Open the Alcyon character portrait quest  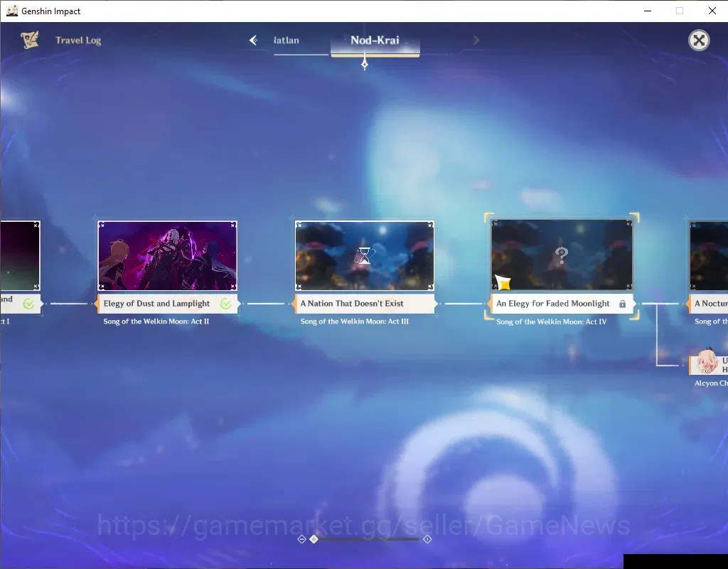pos(708,361)
